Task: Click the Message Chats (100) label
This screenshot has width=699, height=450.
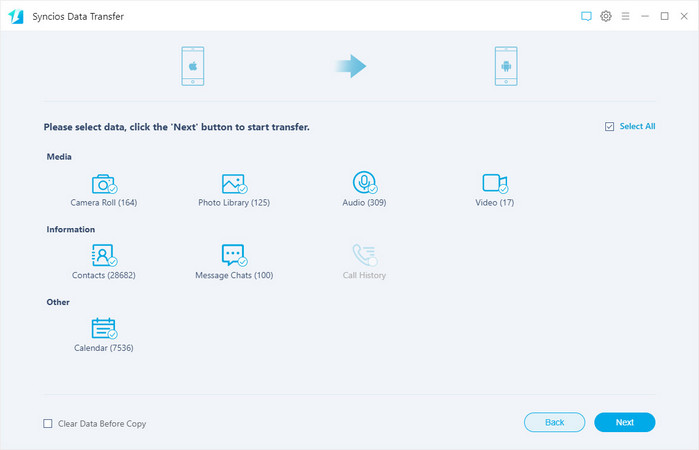Action: (x=234, y=275)
